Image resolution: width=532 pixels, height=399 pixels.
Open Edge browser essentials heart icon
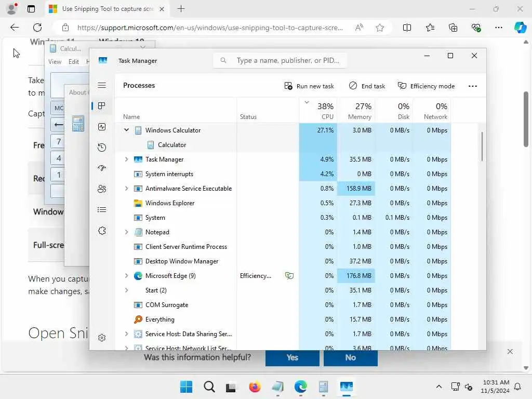point(476,28)
